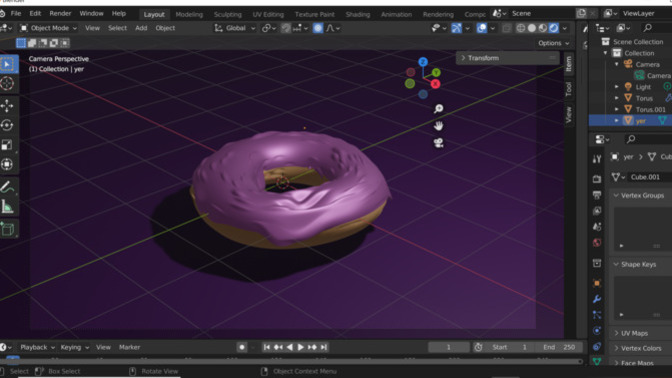The width and height of the screenshot is (672, 378).
Task: Select the Annotate pencil tool
Action: (x=7, y=187)
